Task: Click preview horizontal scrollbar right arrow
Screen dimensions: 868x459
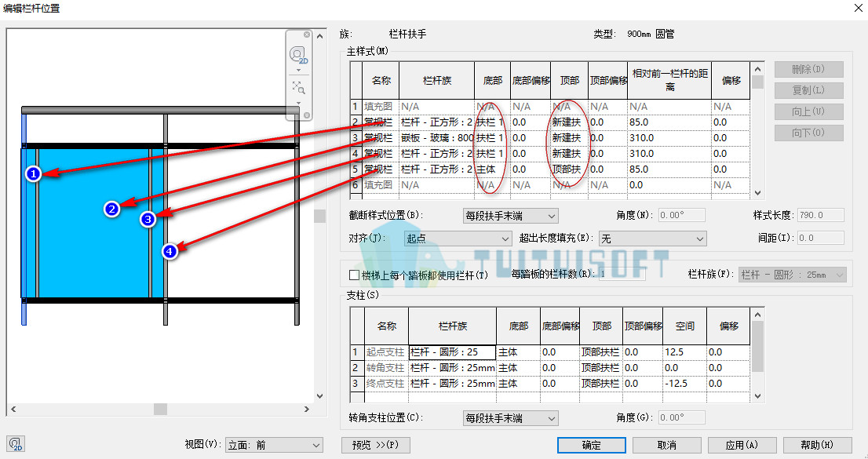Action: point(307,409)
